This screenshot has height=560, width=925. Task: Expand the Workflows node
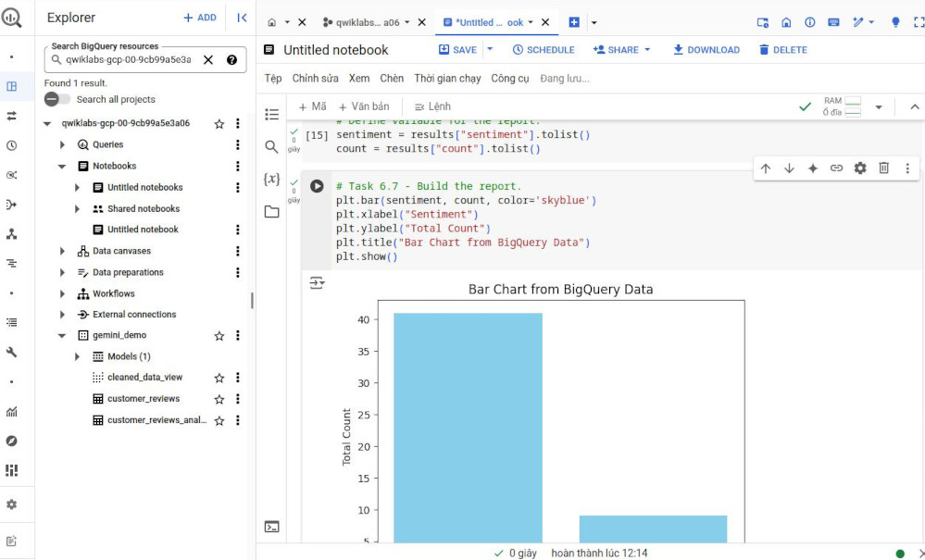63,293
